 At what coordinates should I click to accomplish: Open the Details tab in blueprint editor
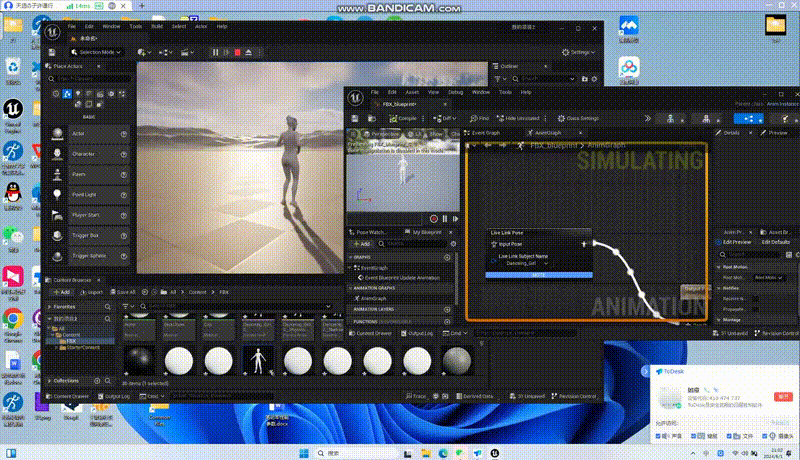pos(731,133)
